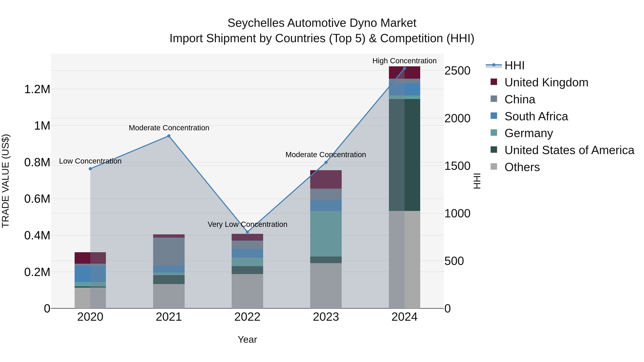
Task: Click the chart title 'Seychelles Automotive Dyno Market'
Action: (322, 23)
